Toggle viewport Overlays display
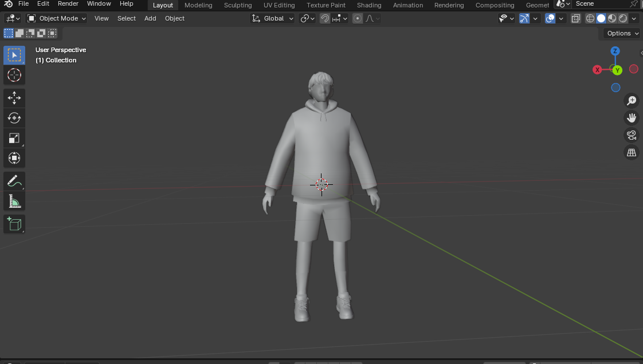Viewport: 643px width, 364px height. click(x=550, y=18)
